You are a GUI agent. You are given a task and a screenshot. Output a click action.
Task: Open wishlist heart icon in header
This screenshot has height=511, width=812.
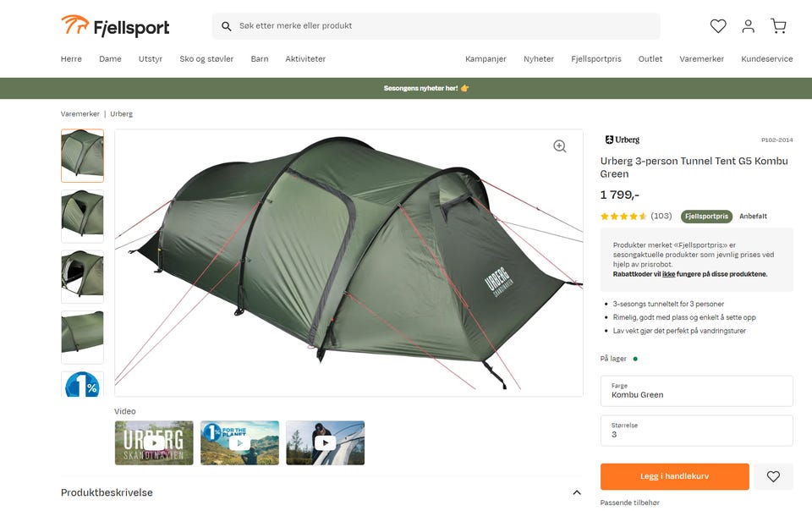point(718,26)
